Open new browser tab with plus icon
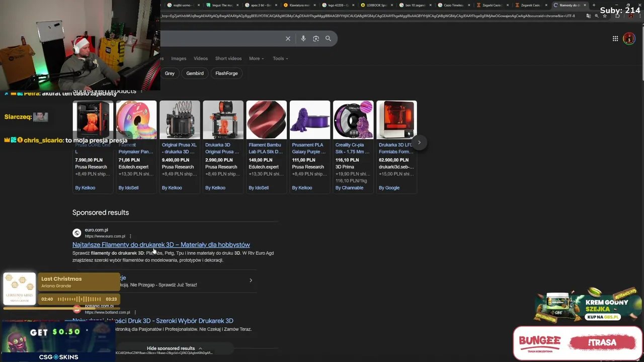 point(594,5)
